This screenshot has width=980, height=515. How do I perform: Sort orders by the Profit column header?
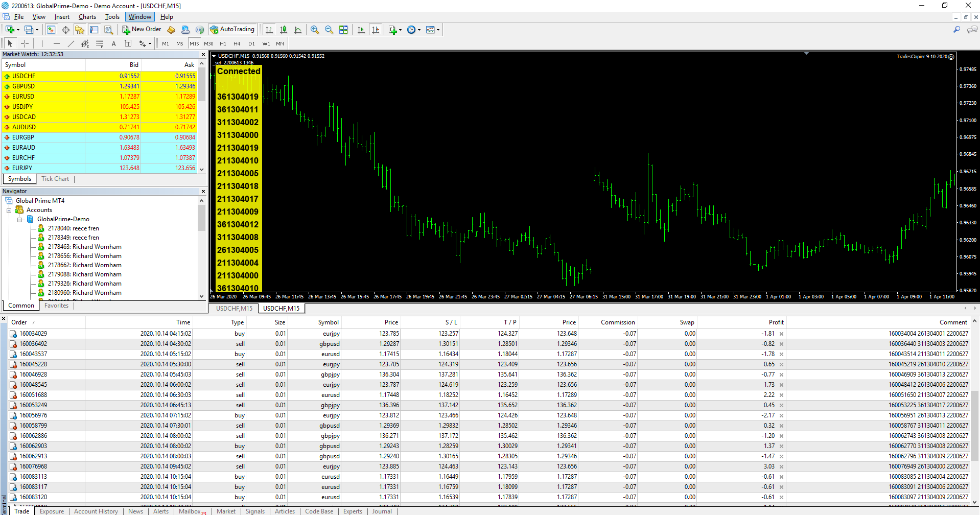(x=741, y=322)
